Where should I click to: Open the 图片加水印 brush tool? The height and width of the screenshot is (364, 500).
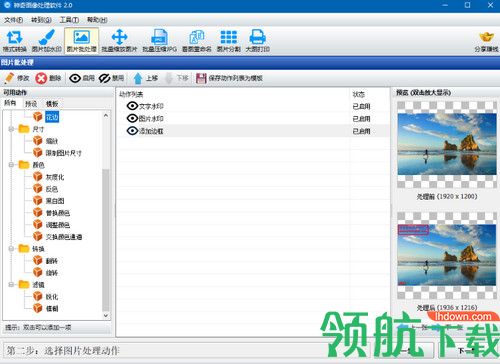pyautogui.click(x=47, y=41)
